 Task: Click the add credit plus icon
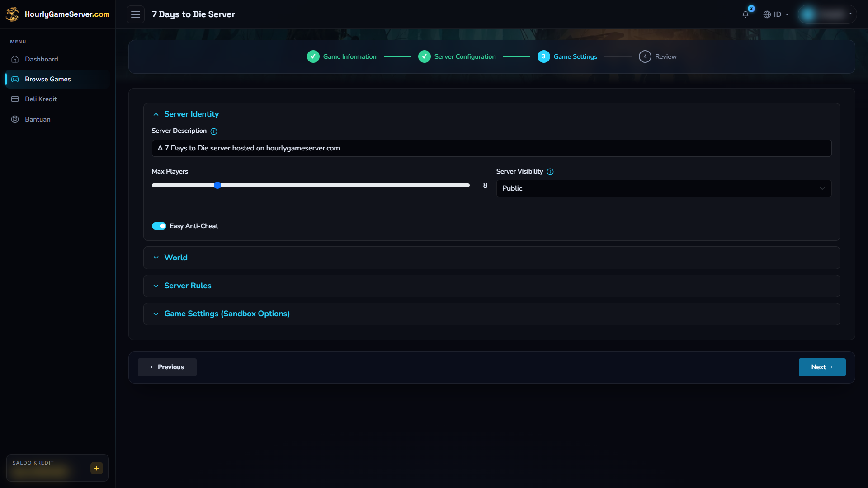pos(97,468)
